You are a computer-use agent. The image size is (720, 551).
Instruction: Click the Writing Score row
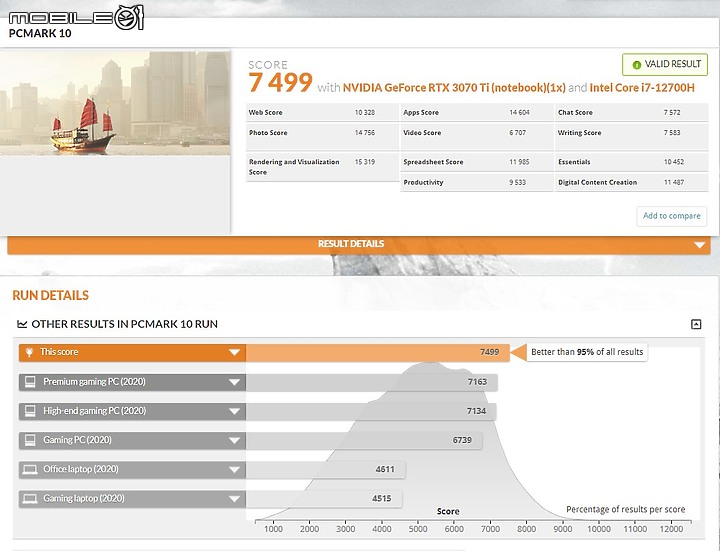point(632,137)
